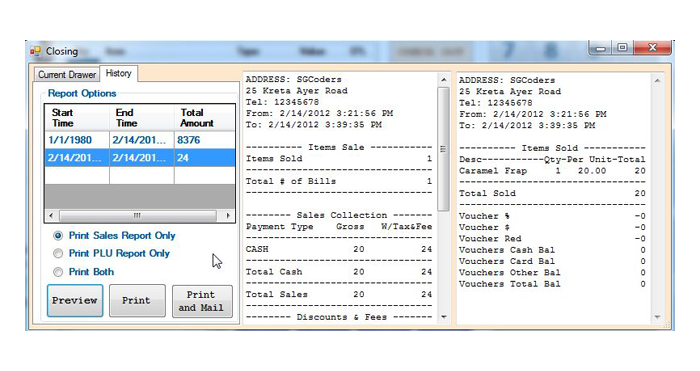The height and width of the screenshot is (371, 700).
Task: Open the History tab
Action: (x=118, y=73)
